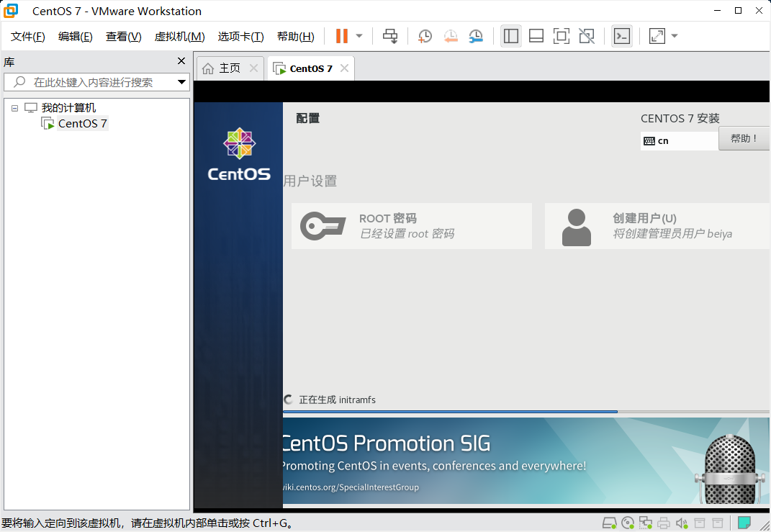Click the teal message log note icon
Image resolution: width=771 pixels, height=532 pixels.
[744, 522]
